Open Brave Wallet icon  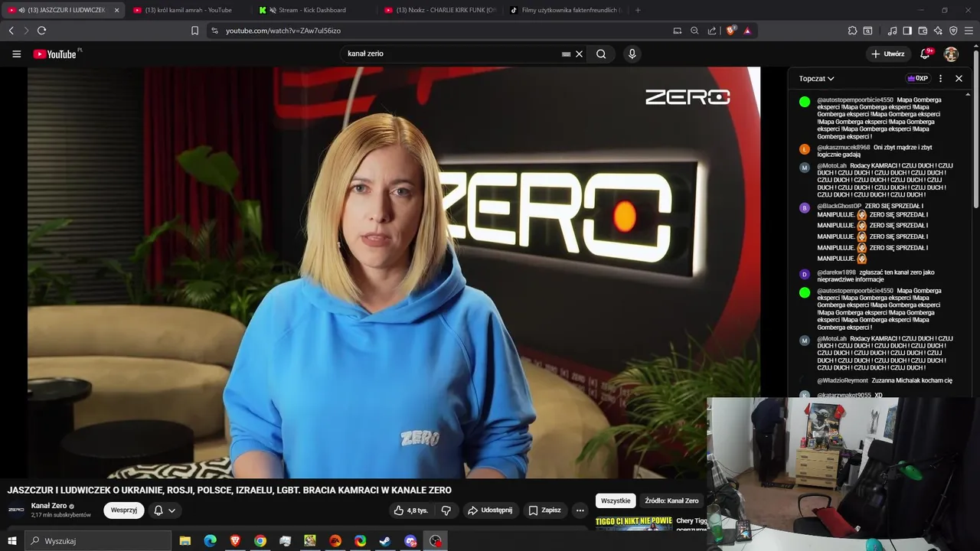pos(923,31)
